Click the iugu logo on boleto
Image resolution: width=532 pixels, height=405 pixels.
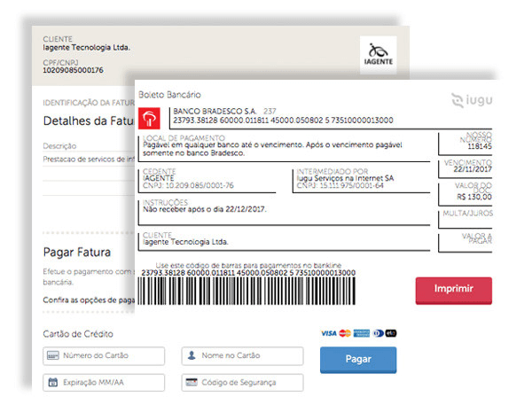472,101
